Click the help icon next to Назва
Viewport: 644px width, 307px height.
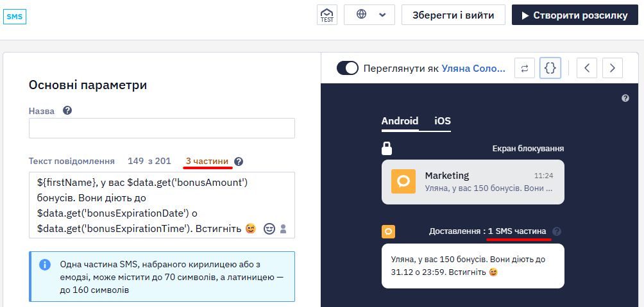pyautogui.click(x=67, y=110)
